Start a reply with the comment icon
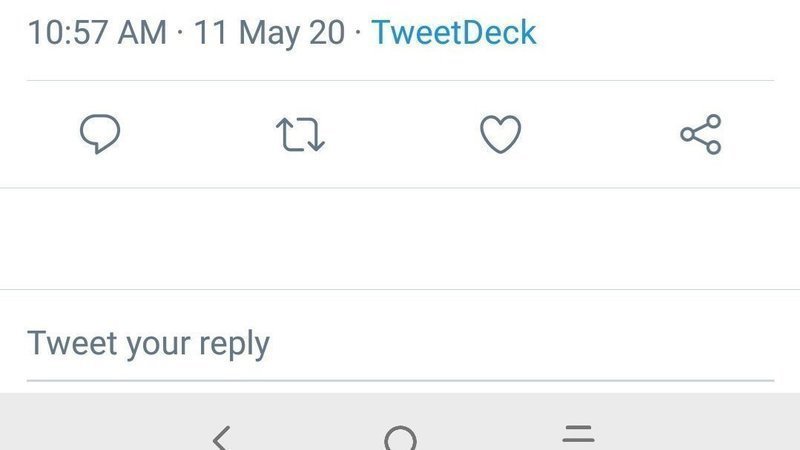Viewport: 800px width, 450px height. 100,134
